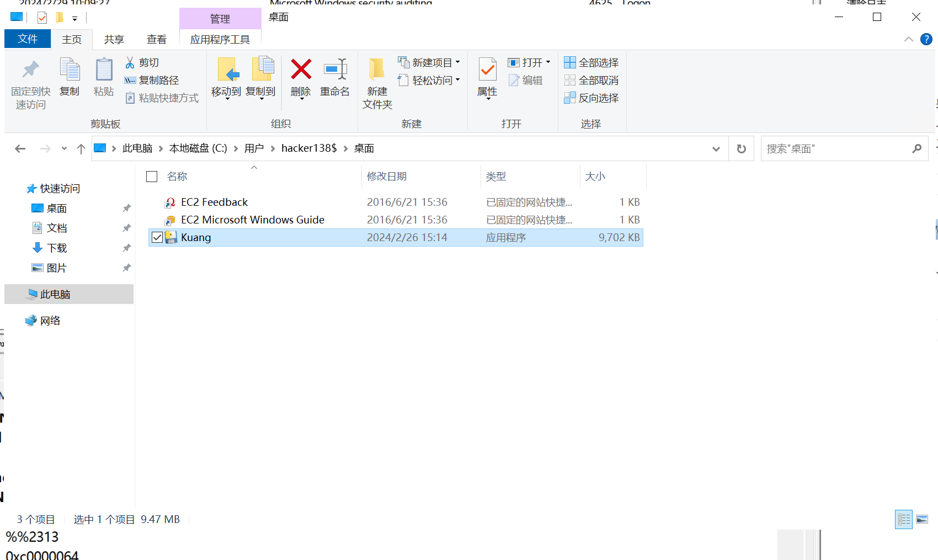Refresh the current folder view
The height and width of the screenshot is (560, 938).
(742, 148)
